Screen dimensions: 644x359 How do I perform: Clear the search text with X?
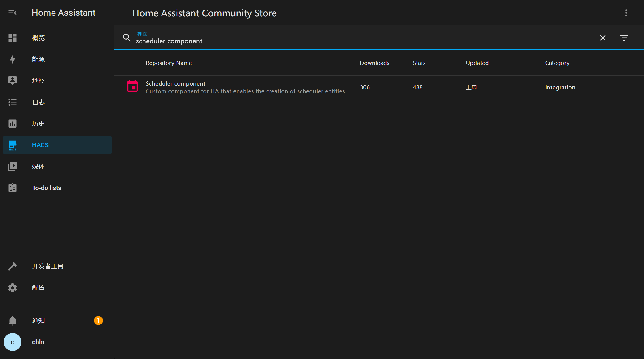coord(603,38)
